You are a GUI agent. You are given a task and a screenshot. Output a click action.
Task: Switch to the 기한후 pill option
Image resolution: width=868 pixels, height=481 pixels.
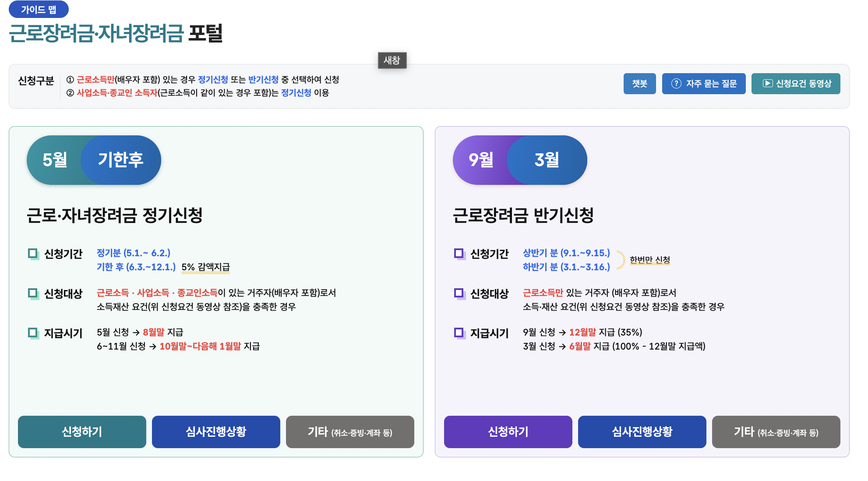(x=121, y=160)
